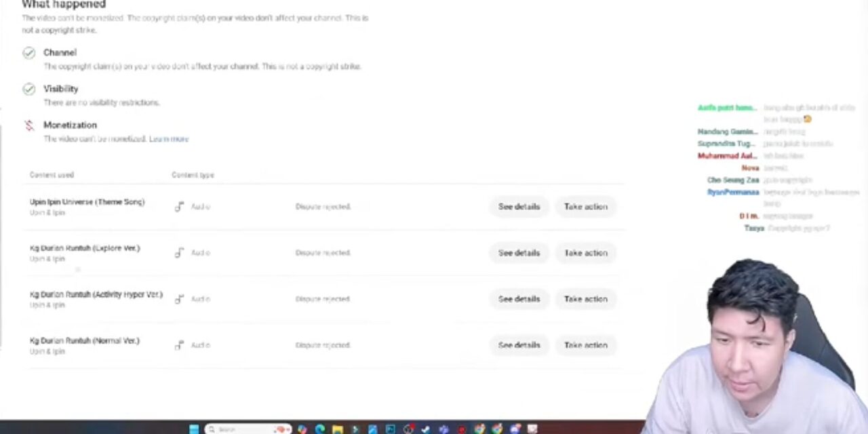The width and height of the screenshot is (868, 434).
Task: Take action on Upin Ipin Universe theme song
Action: [586, 207]
